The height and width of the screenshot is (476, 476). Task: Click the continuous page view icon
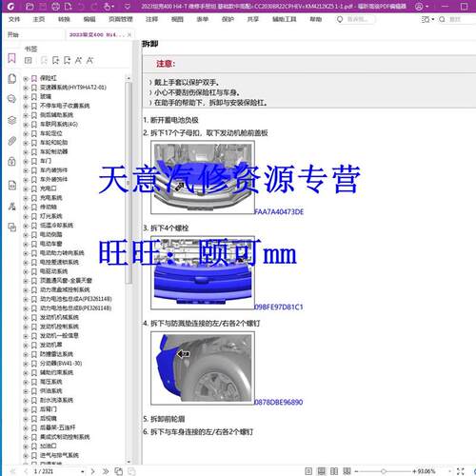tap(322, 471)
